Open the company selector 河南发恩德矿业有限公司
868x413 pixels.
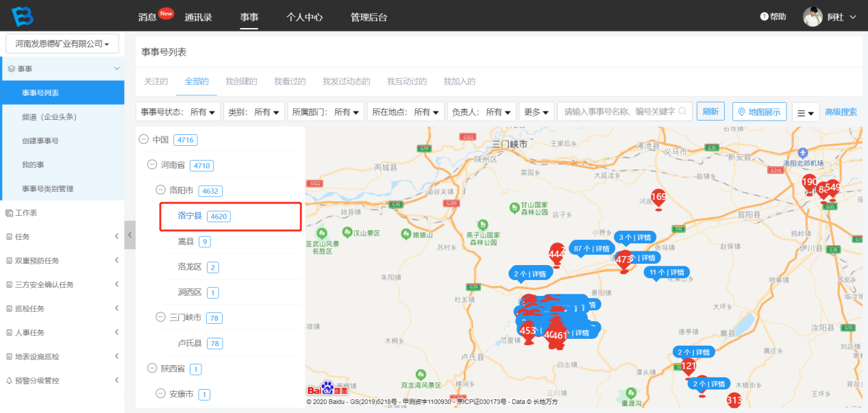coord(62,44)
